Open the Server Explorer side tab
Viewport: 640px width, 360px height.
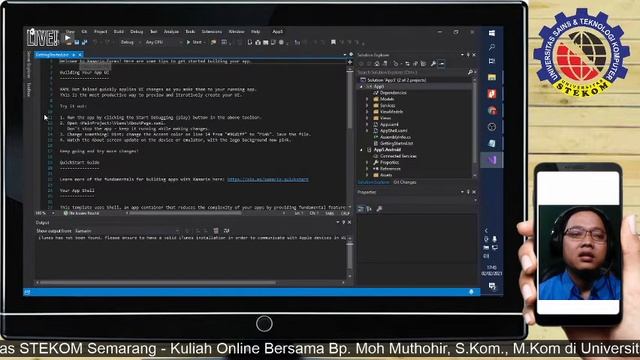point(29,64)
